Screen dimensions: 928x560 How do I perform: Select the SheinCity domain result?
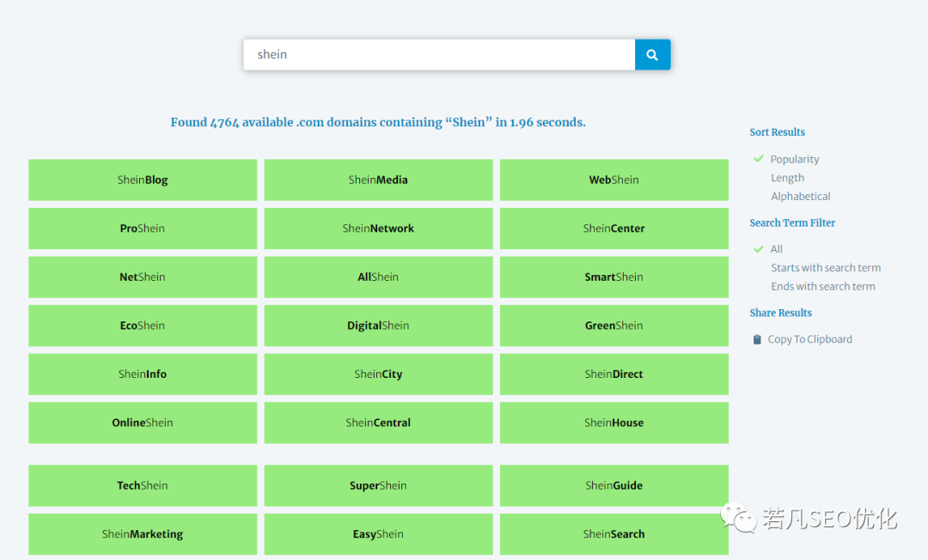[x=378, y=374]
